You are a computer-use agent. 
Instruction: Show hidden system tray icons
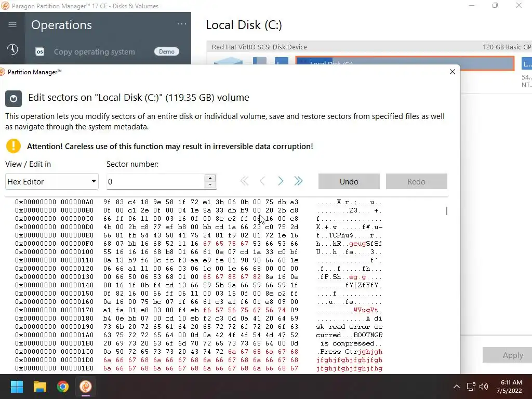457,387
